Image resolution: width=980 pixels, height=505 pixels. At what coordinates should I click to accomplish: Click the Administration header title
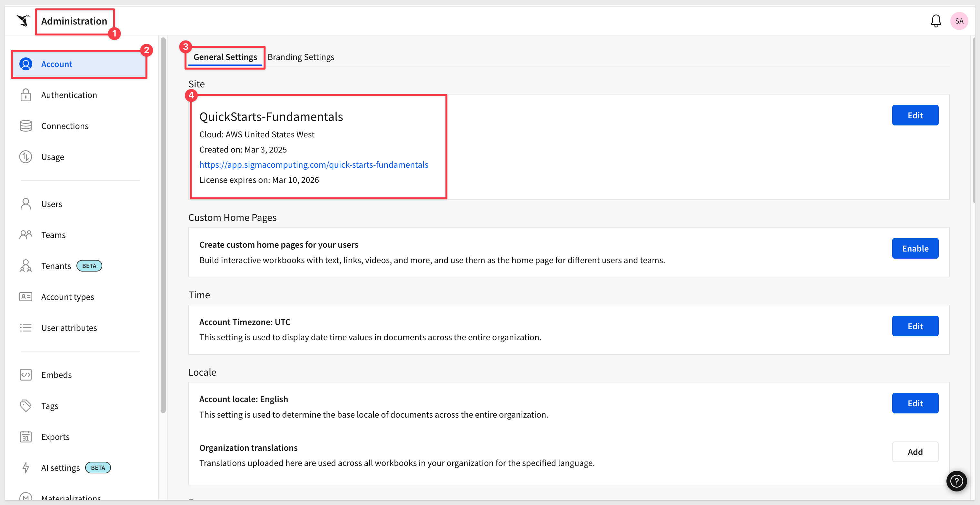pyautogui.click(x=74, y=21)
